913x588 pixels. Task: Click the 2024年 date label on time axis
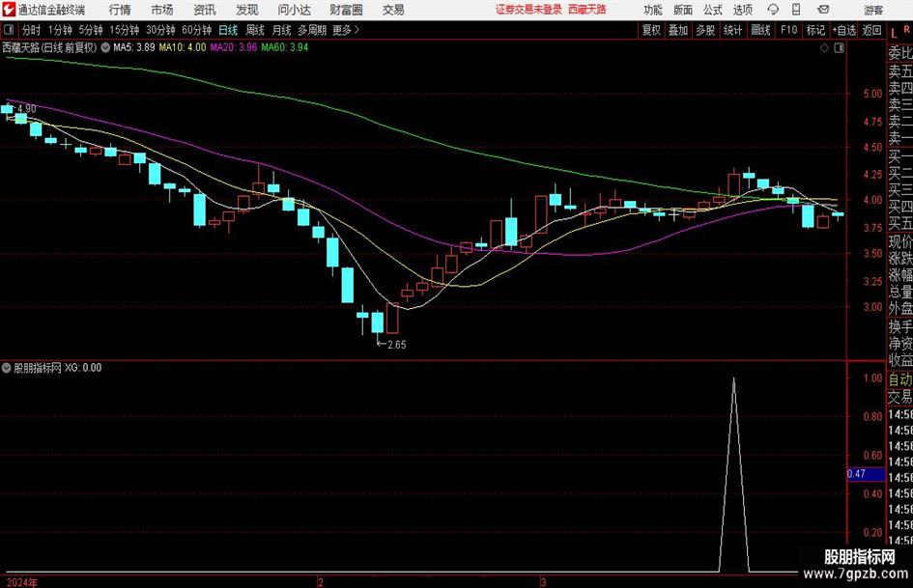tap(21, 582)
